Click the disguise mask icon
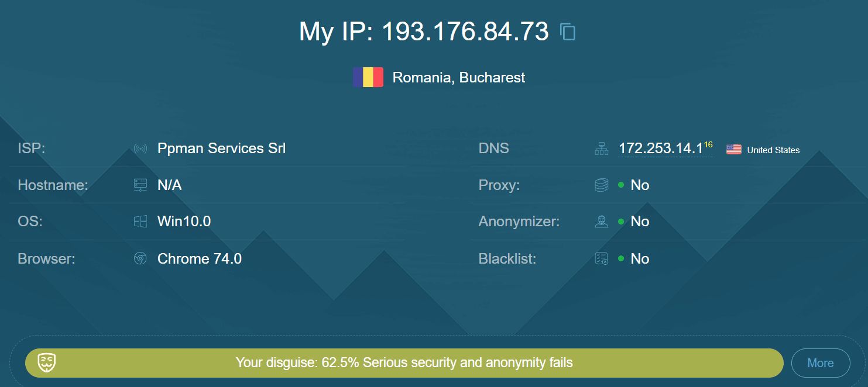868x387 pixels. tap(47, 362)
